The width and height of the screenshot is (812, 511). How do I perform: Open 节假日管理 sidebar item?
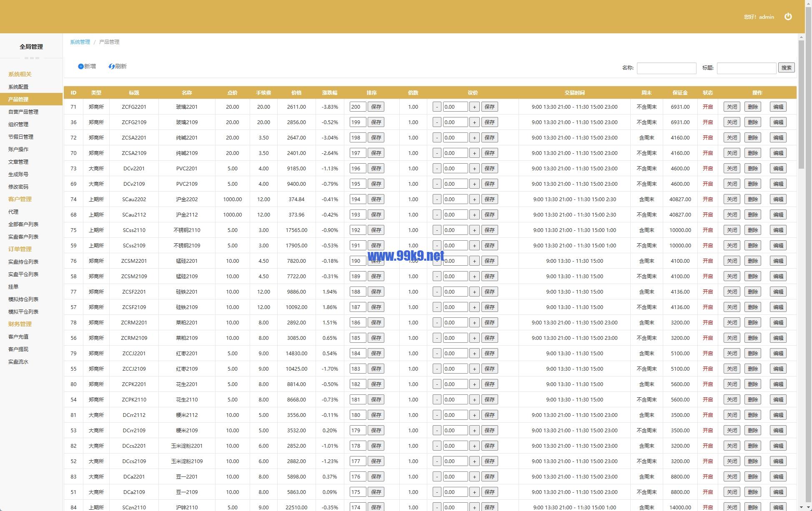(21, 137)
